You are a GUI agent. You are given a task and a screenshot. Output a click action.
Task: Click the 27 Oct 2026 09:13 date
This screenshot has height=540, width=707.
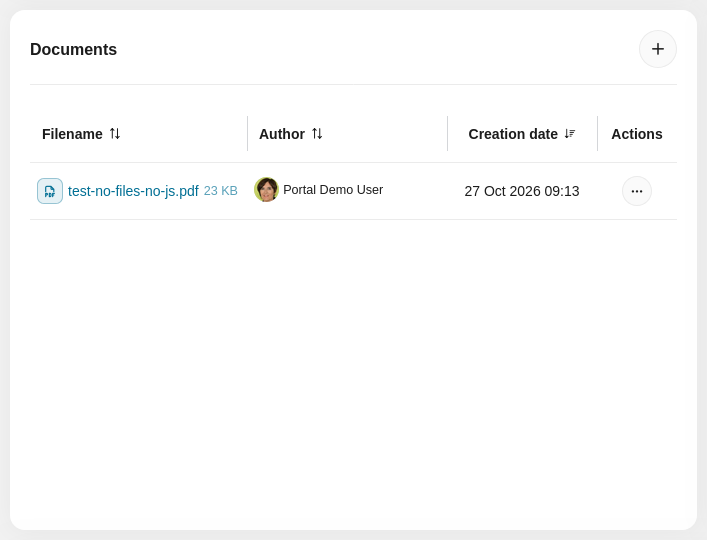click(522, 191)
